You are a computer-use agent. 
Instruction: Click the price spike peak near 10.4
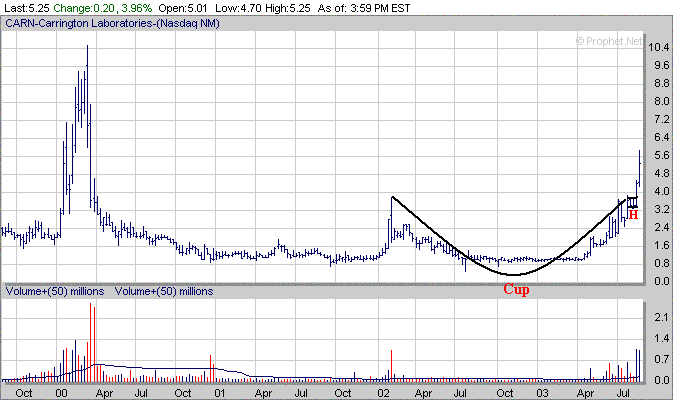88,46
